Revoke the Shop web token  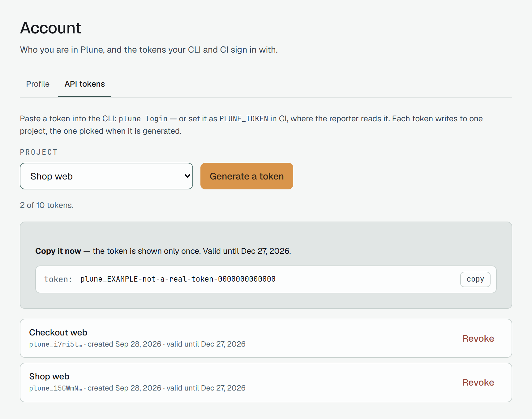pos(478,382)
